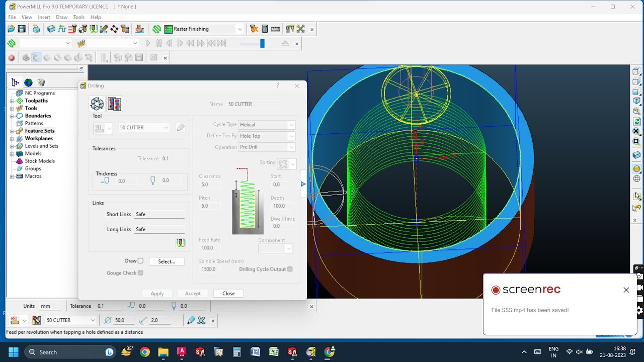Toggle shaded view yellow sphere icon
This screenshot has height=362, width=644.
[636, 169]
